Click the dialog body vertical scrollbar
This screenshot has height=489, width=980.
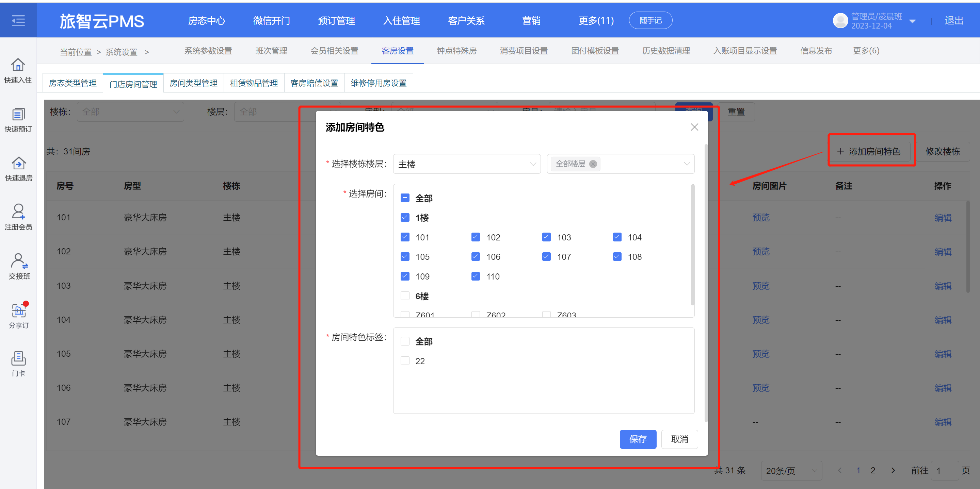(x=706, y=283)
